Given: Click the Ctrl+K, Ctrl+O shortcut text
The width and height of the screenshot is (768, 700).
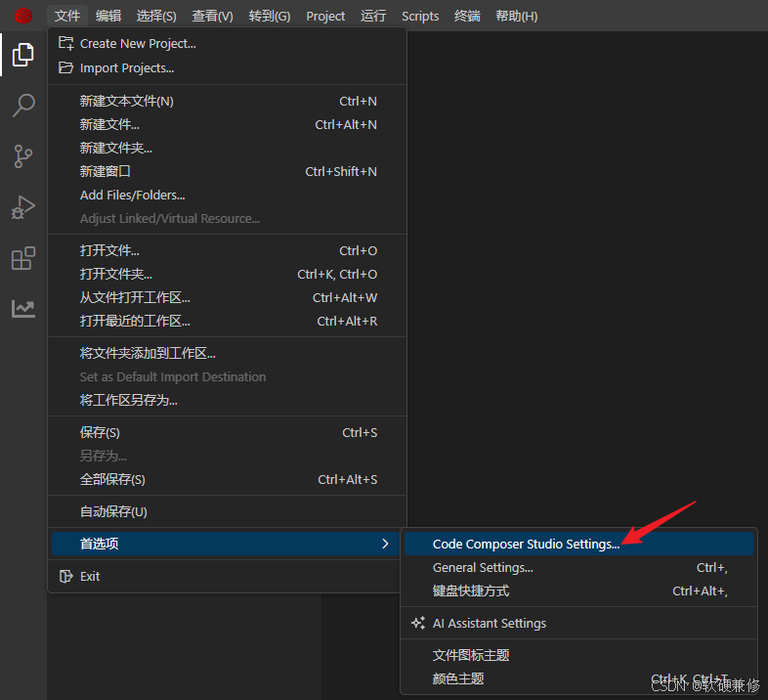Looking at the screenshot, I should [x=337, y=274].
